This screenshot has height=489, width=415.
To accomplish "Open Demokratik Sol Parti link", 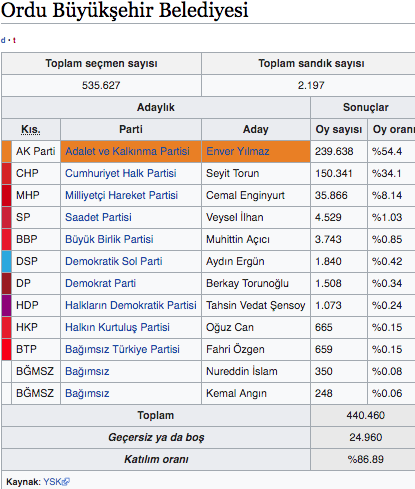I will tap(114, 261).
